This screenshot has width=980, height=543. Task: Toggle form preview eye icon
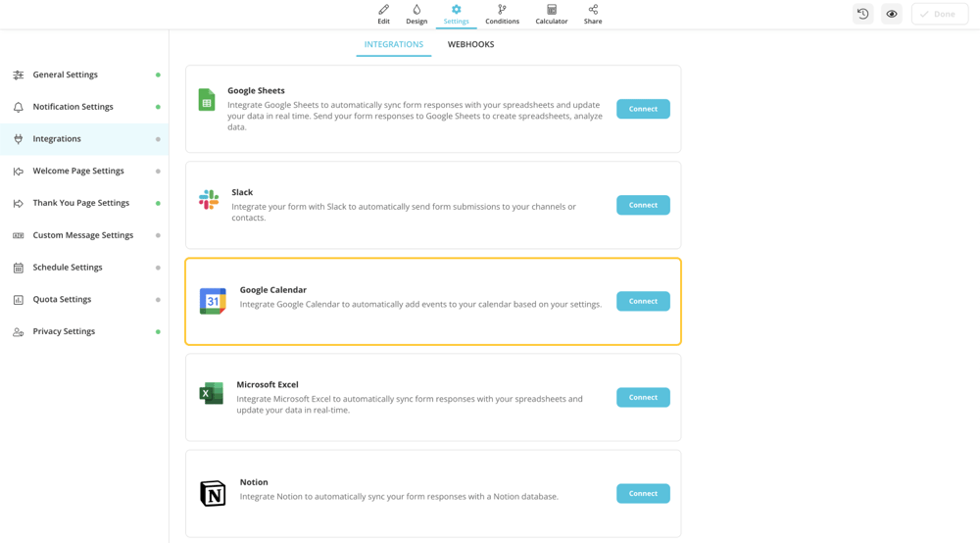pos(892,14)
